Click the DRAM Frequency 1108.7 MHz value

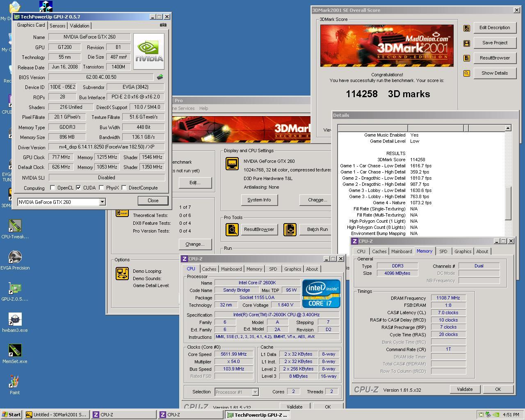[448, 298]
